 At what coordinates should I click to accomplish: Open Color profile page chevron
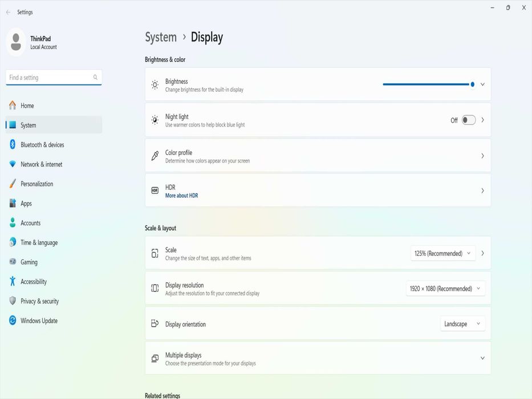pos(482,156)
